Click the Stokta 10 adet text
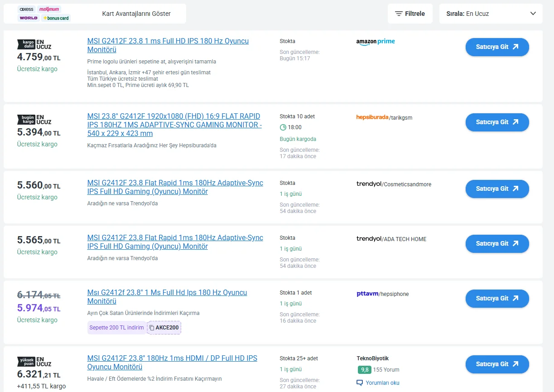Viewport: 554px width, 392px height. pos(297,116)
